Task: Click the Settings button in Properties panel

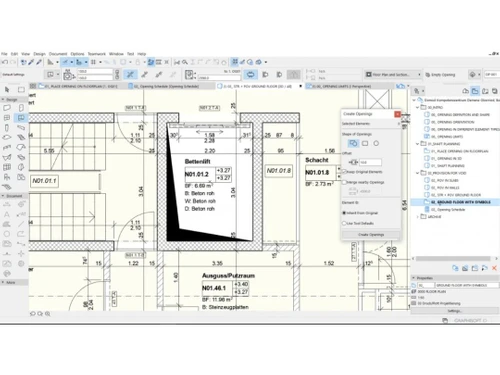Action: [455, 311]
